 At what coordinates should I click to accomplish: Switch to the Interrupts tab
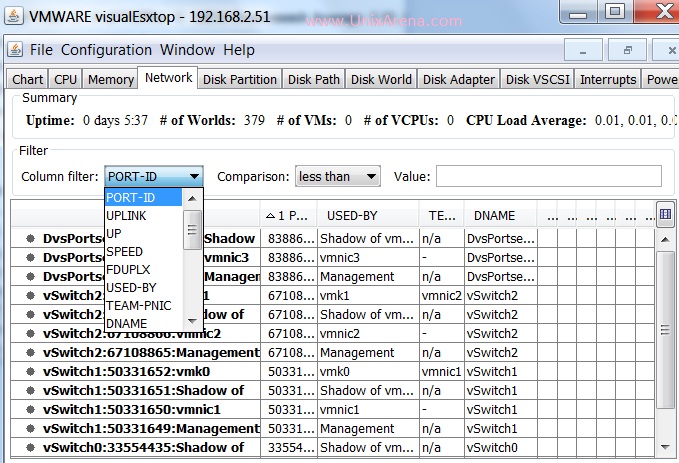click(608, 79)
